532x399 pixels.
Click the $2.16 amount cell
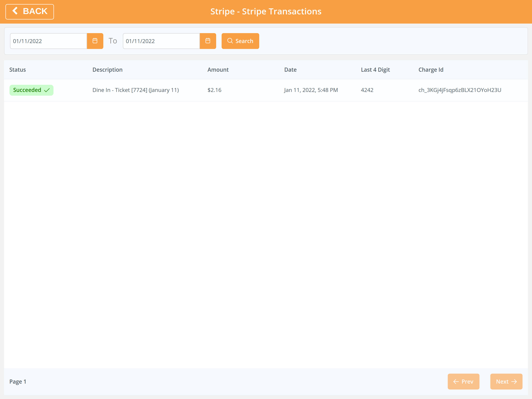[215, 90]
